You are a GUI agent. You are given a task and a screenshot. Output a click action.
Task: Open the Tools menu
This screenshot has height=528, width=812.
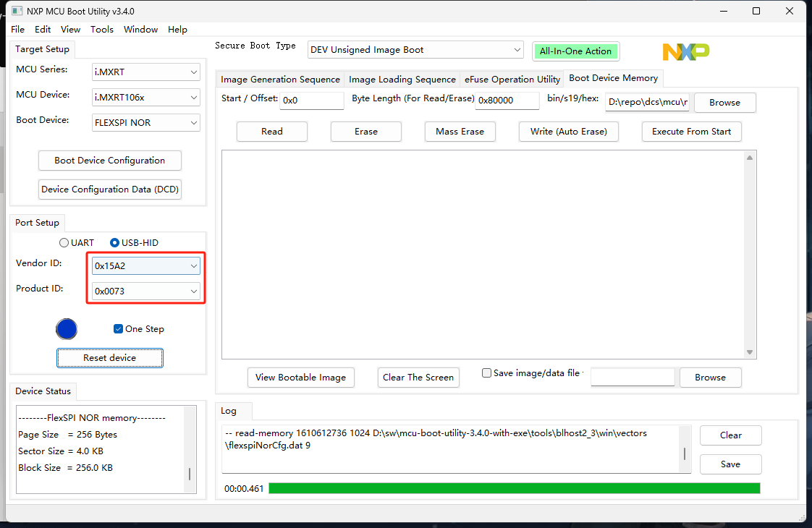tap(102, 30)
